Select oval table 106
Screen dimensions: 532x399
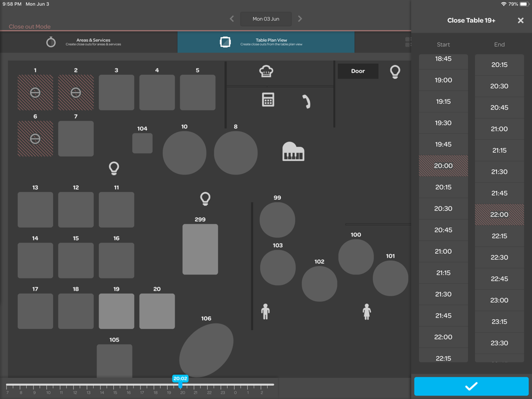(206, 350)
